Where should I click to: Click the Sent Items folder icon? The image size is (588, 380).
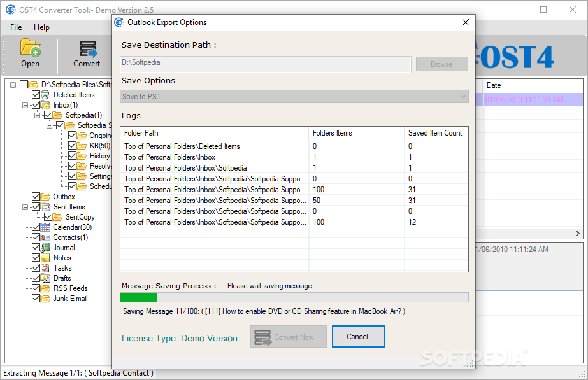click(x=45, y=207)
